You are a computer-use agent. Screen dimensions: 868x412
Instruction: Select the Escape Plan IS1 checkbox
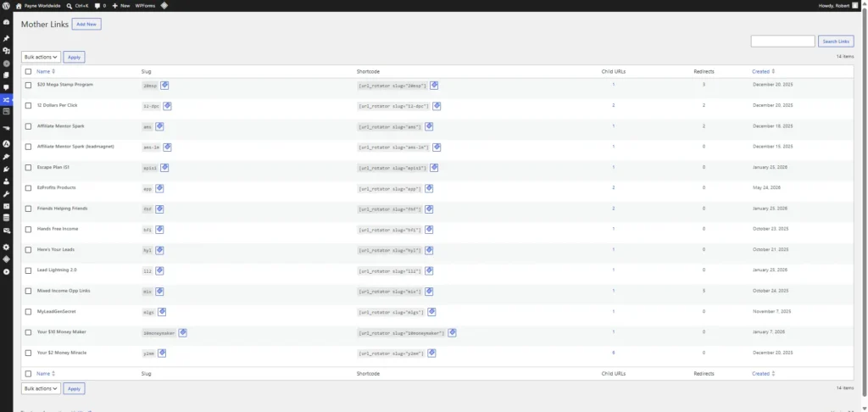tap(28, 167)
